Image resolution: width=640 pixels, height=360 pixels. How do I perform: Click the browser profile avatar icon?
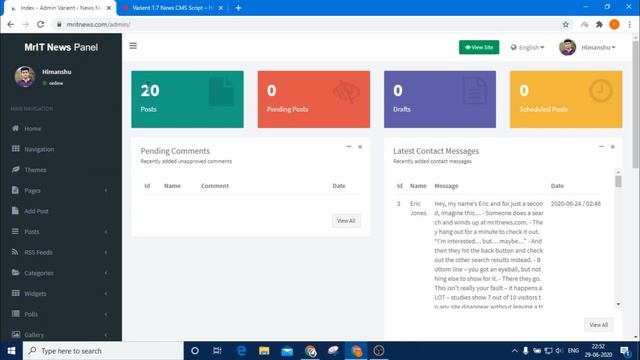coord(614,24)
